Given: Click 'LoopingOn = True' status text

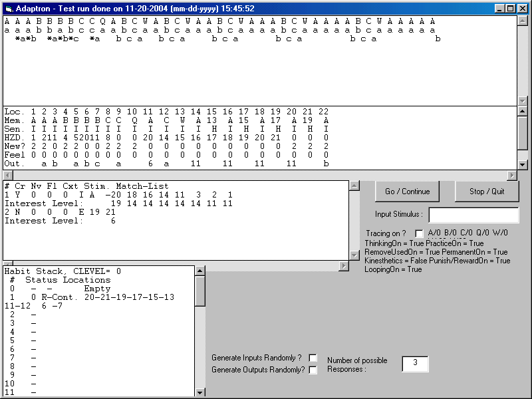Looking at the screenshot, I should [x=393, y=269].
